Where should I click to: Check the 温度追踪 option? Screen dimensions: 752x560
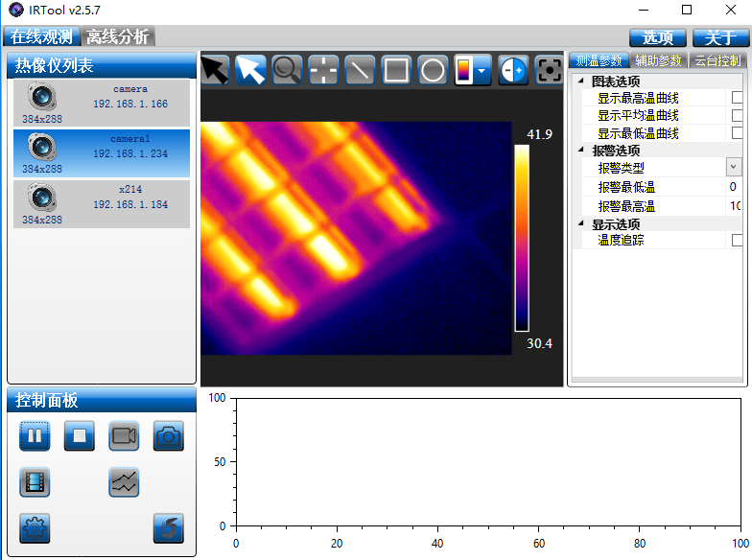pyautogui.click(x=737, y=240)
